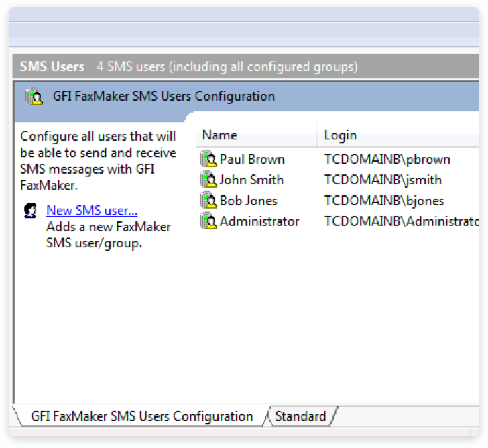Select the Paul Brown user name

pos(252,160)
